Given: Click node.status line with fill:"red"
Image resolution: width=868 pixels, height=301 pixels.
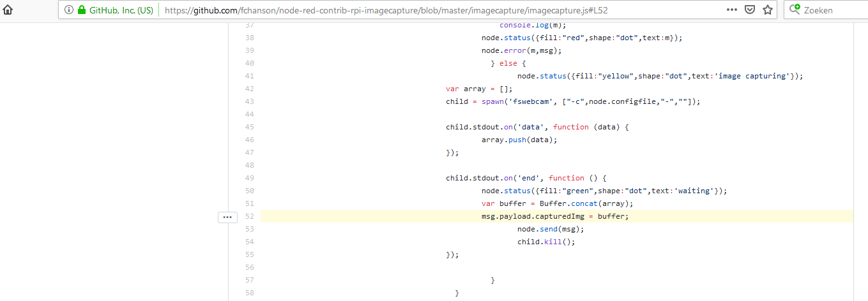Looking at the screenshot, I should pyautogui.click(x=582, y=38).
